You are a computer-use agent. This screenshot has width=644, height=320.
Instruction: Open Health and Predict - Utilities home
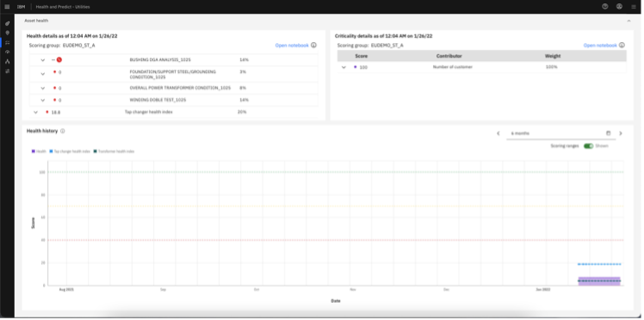63,7
